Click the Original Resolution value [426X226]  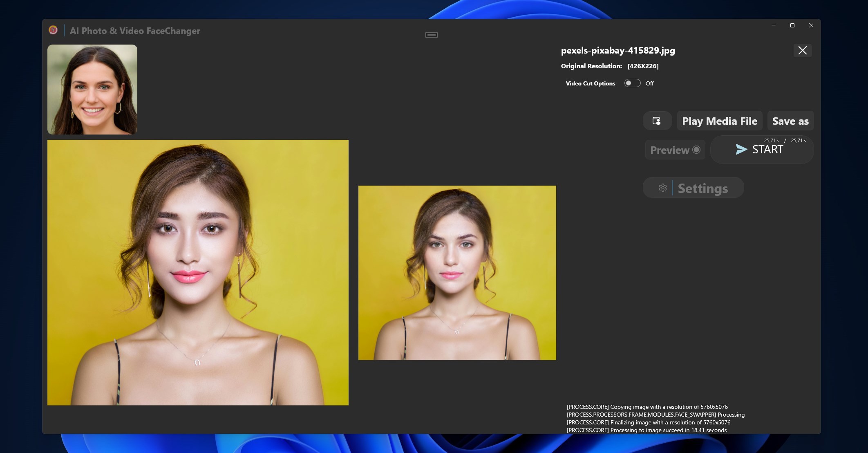click(642, 66)
